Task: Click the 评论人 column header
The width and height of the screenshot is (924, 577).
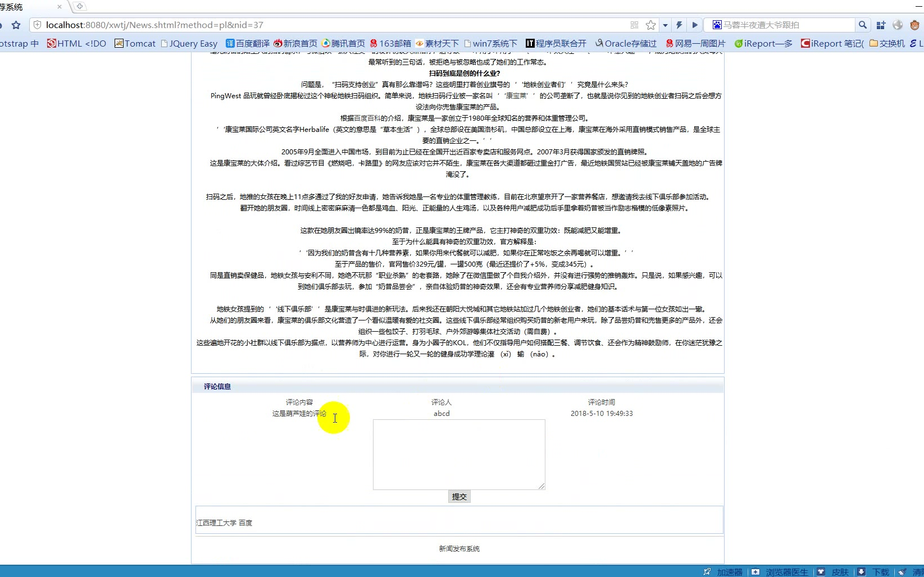Action: click(x=441, y=402)
